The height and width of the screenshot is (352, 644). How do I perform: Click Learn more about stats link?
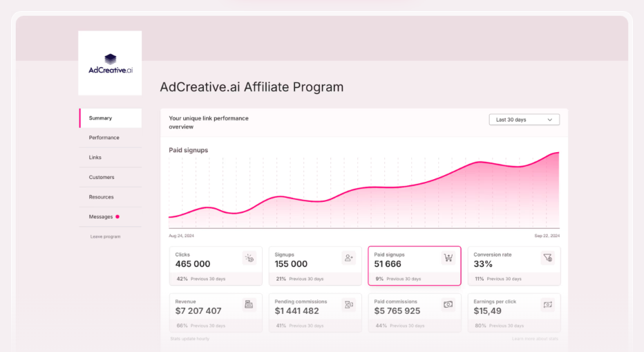(535, 339)
